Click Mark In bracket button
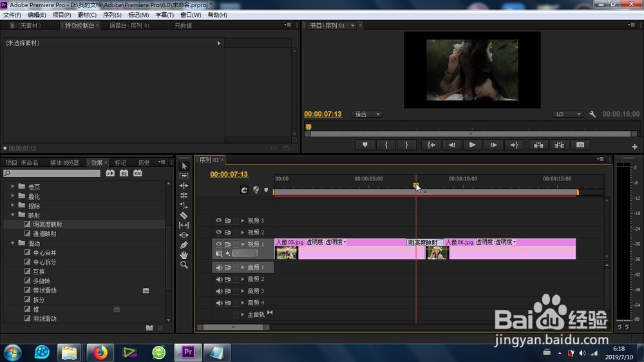Image resolution: width=644 pixels, height=362 pixels. click(386, 145)
